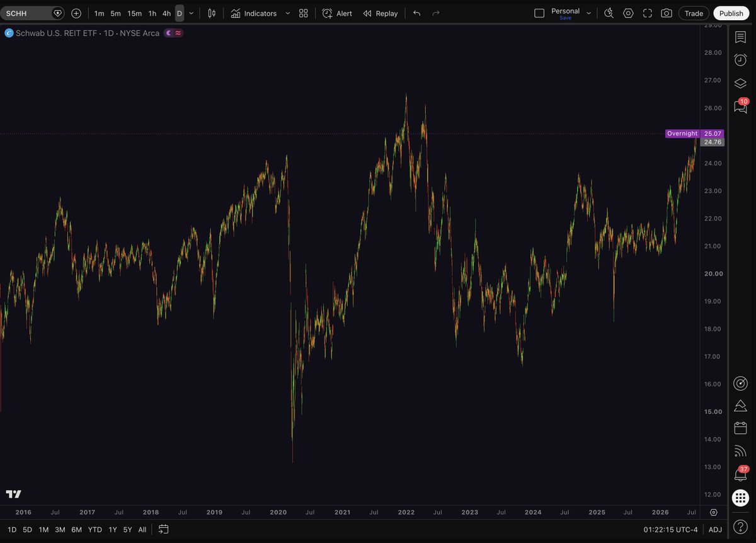The image size is (756, 543).
Task: Open the object tree layers icon
Action: 741,83
